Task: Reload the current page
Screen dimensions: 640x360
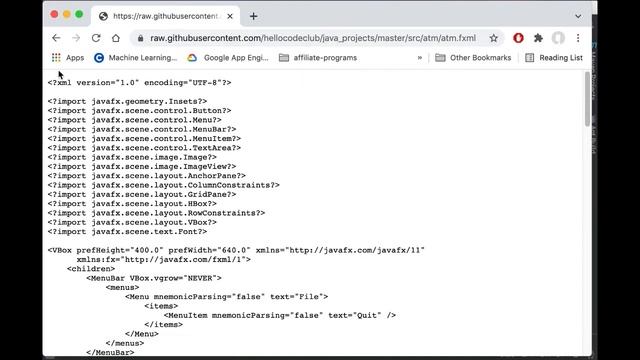Action: [x=96, y=38]
